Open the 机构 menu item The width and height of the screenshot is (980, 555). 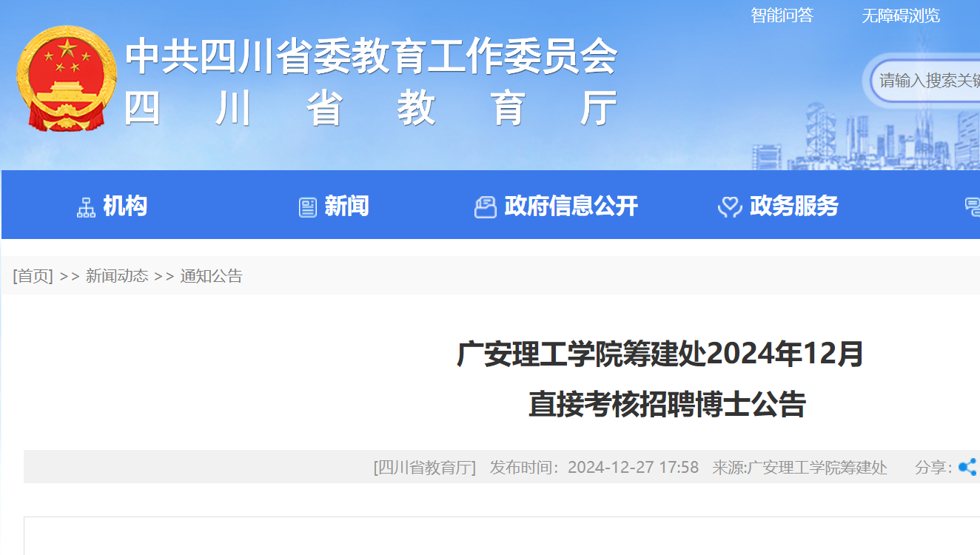(125, 206)
